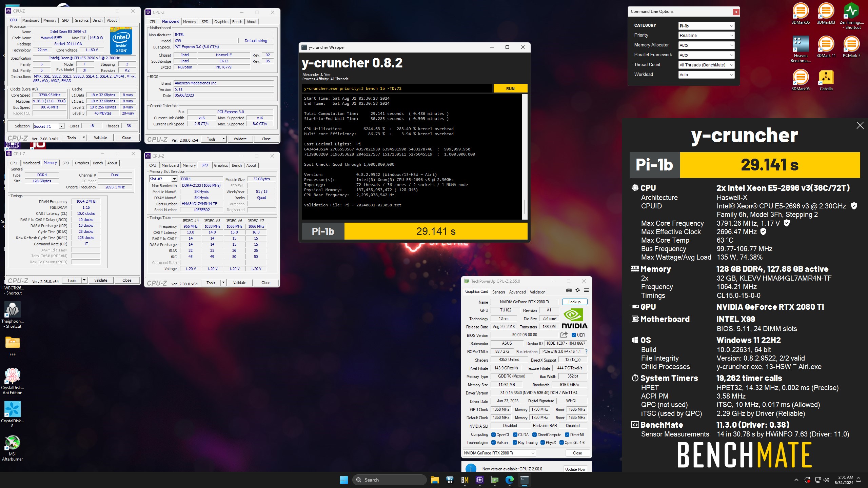
Task: Click Update Now in GPU-Z notification
Action: [575, 469]
